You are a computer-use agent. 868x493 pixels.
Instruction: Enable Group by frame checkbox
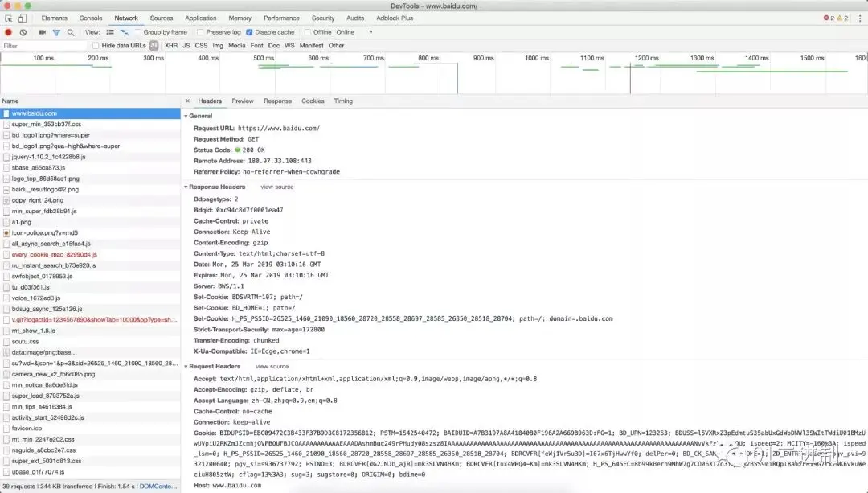138,32
